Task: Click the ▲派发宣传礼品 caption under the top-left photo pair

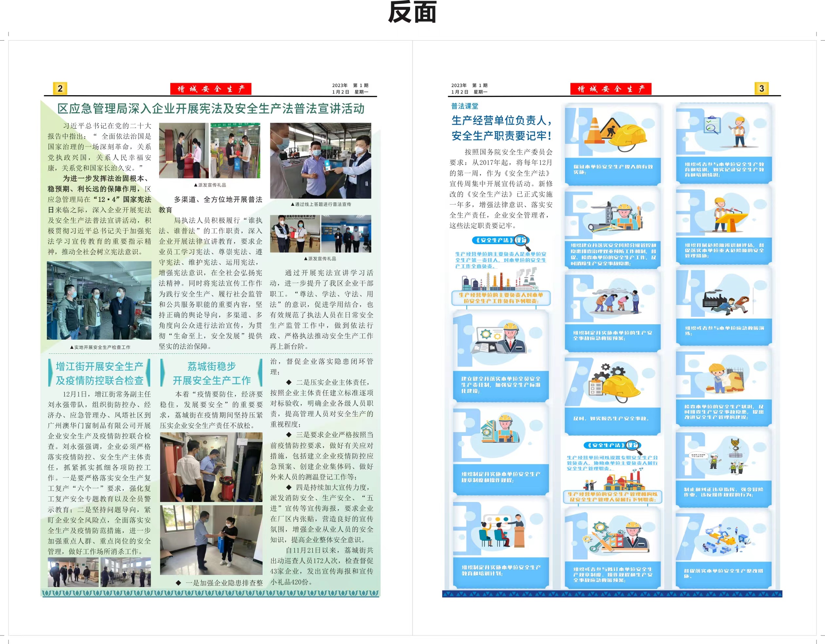Action: click(x=210, y=185)
